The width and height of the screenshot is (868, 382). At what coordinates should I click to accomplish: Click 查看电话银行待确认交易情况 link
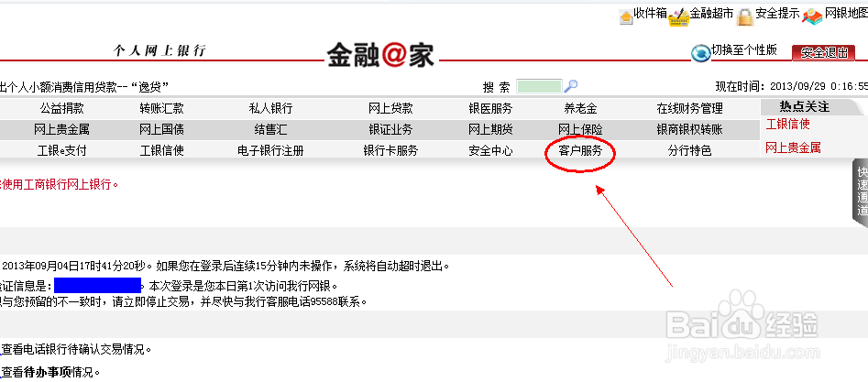(76, 350)
